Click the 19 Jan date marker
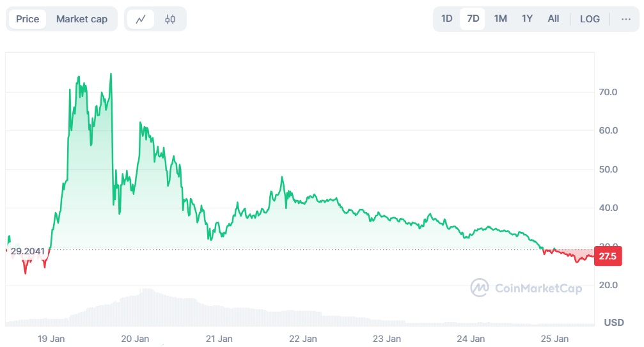 pyautogui.click(x=51, y=338)
